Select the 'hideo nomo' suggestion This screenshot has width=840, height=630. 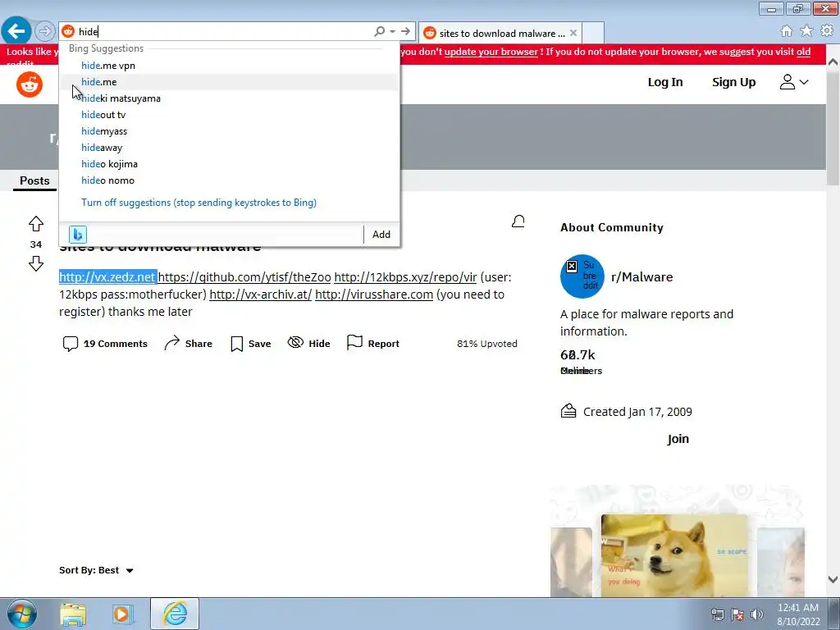pos(229,180)
